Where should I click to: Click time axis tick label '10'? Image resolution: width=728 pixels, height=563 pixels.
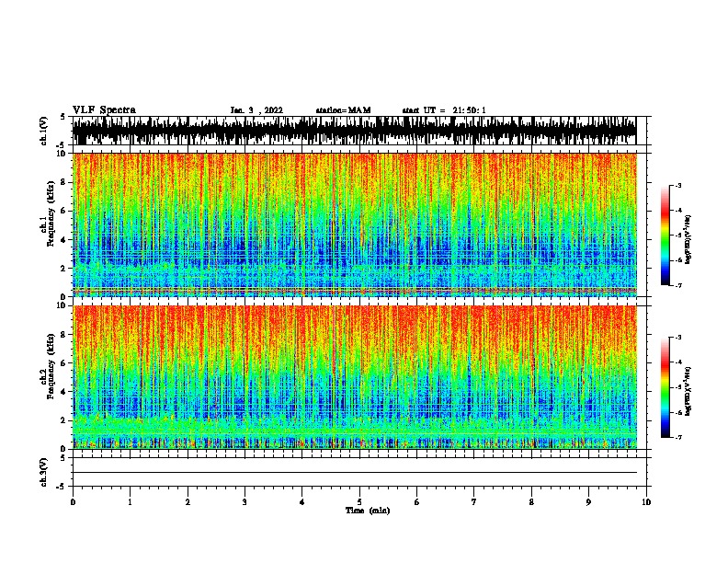pos(646,502)
